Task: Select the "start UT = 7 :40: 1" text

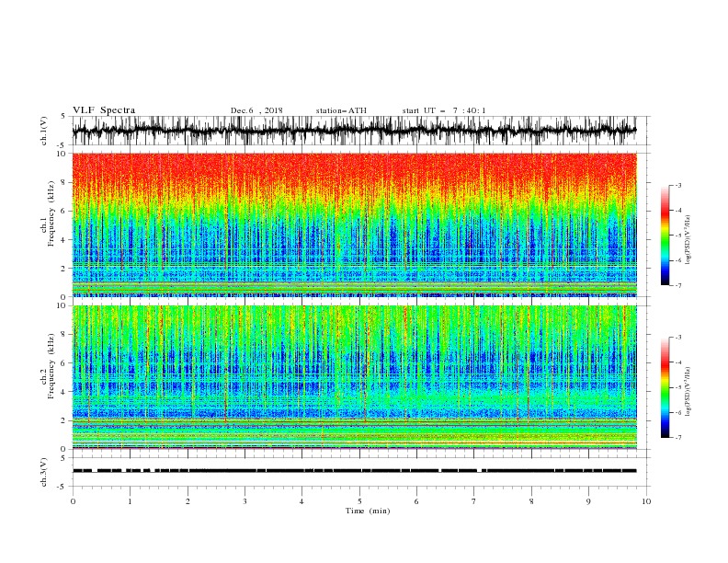Action: (444, 110)
